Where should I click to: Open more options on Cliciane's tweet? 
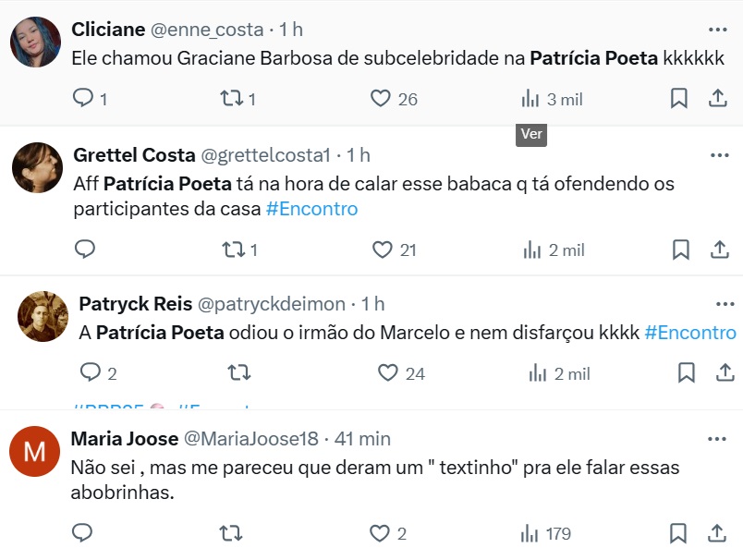click(x=718, y=30)
